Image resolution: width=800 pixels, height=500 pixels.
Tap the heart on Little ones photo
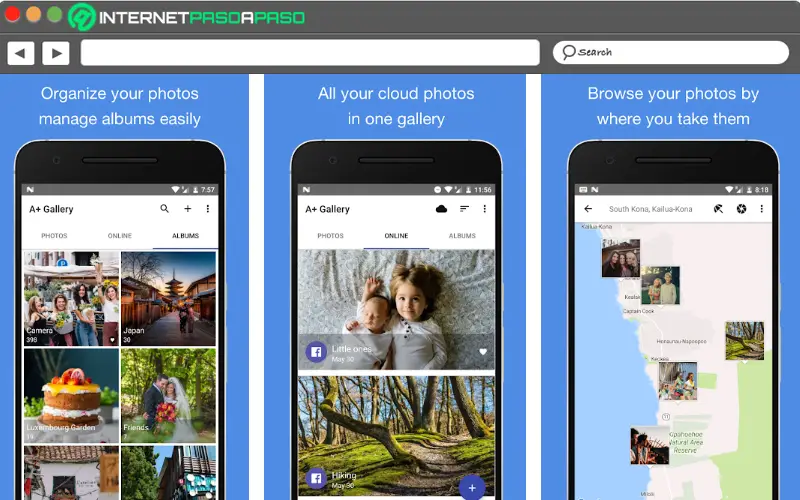pos(483,352)
